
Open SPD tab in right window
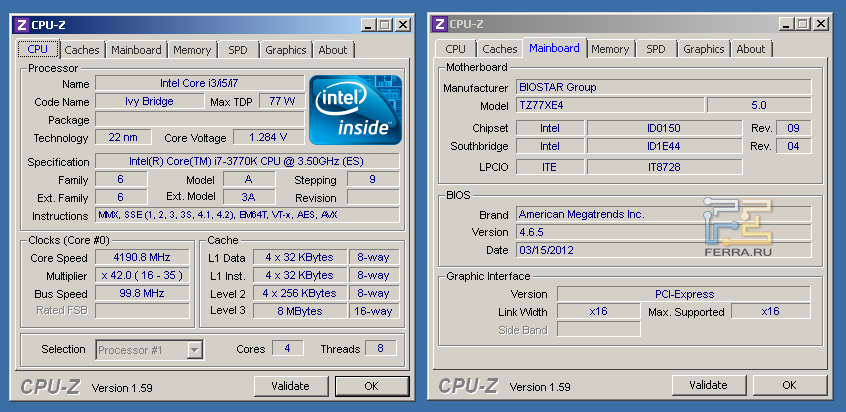pyautogui.click(x=656, y=49)
